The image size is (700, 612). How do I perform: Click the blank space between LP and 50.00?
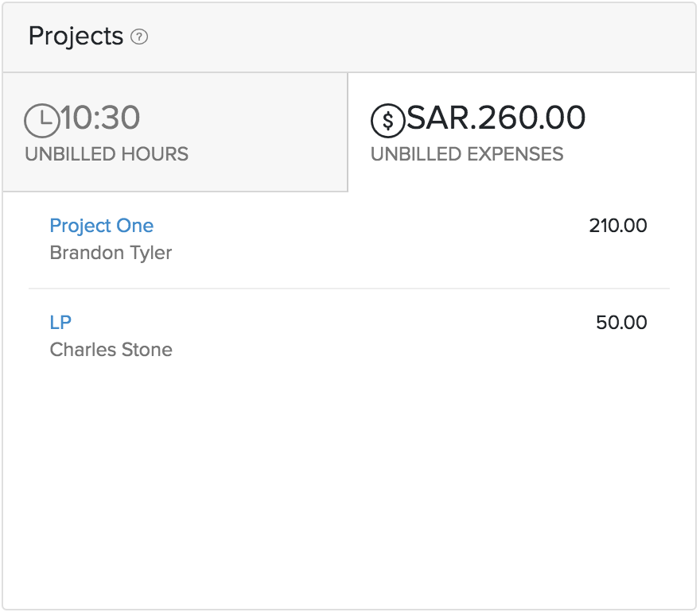[x=334, y=323]
